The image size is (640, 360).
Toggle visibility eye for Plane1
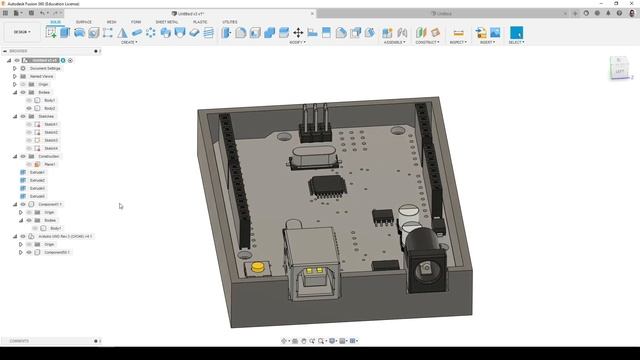[29, 164]
